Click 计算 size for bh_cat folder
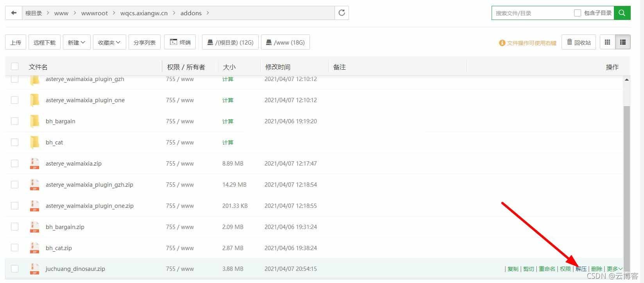The image size is (644, 283). point(228,142)
